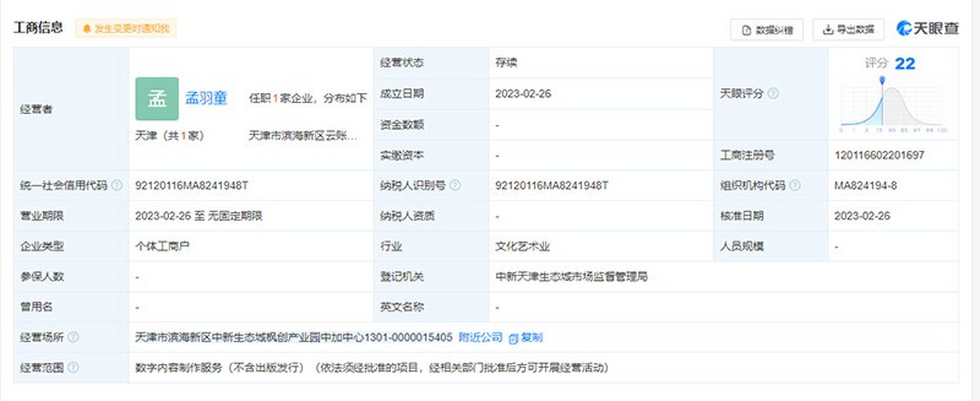Click the 文化艺术业 industry value
Image resolution: width=980 pixels, height=401 pixels.
(522, 246)
